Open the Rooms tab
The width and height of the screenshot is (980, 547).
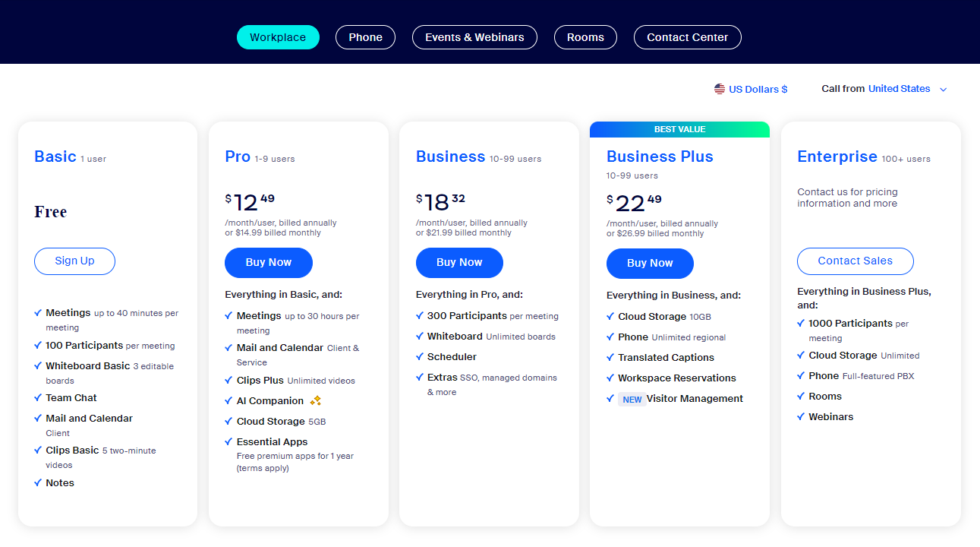click(x=585, y=37)
